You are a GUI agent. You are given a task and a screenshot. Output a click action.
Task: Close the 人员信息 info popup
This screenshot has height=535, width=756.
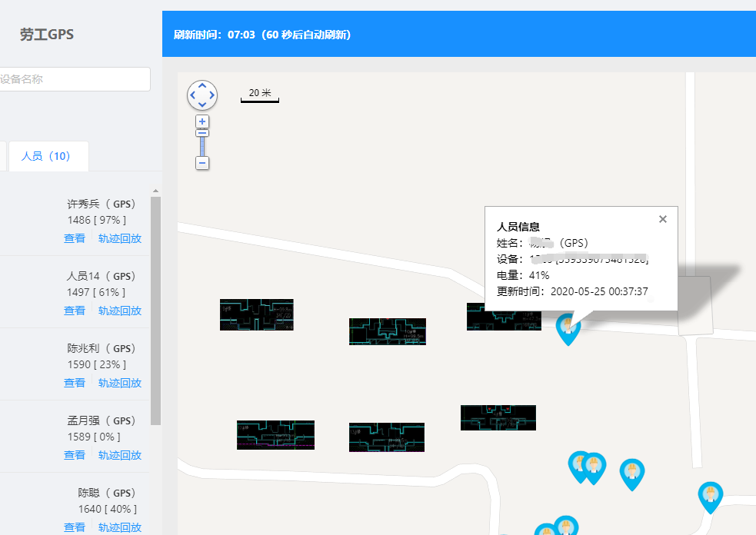(663, 219)
